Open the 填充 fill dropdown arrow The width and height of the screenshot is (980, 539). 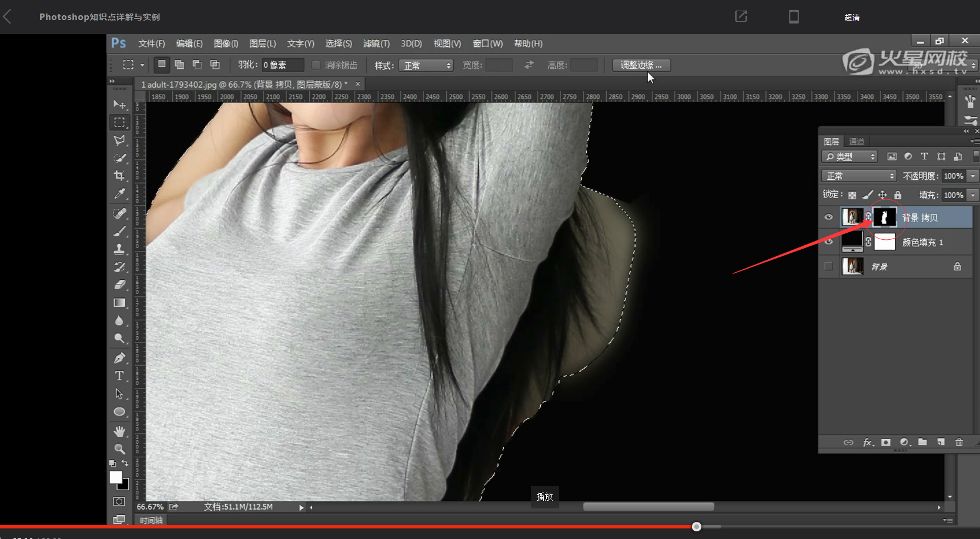coord(973,195)
